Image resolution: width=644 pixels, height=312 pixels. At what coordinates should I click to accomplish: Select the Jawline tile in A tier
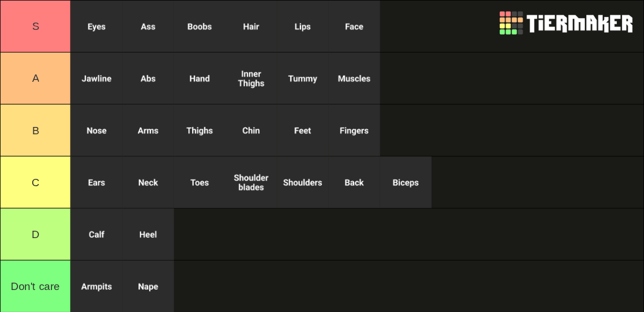click(x=97, y=78)
